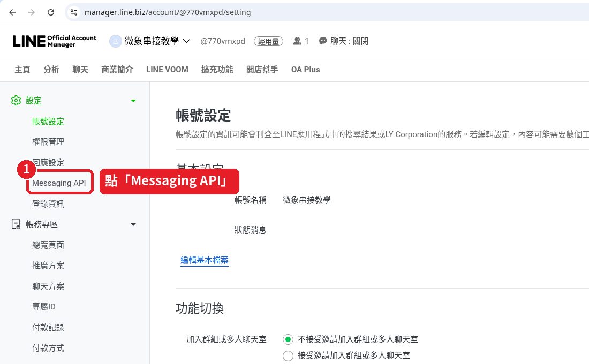Click the LINE Official Account Manager logo

click(x=55, y=41)
